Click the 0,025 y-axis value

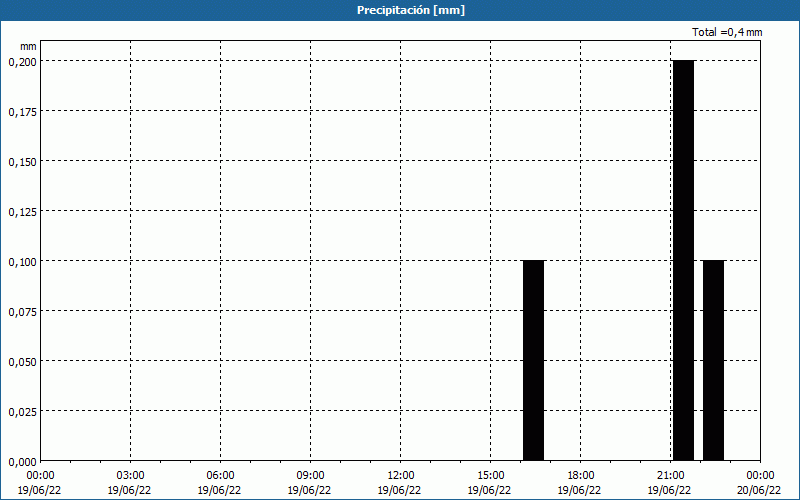(x=22, y=412)
